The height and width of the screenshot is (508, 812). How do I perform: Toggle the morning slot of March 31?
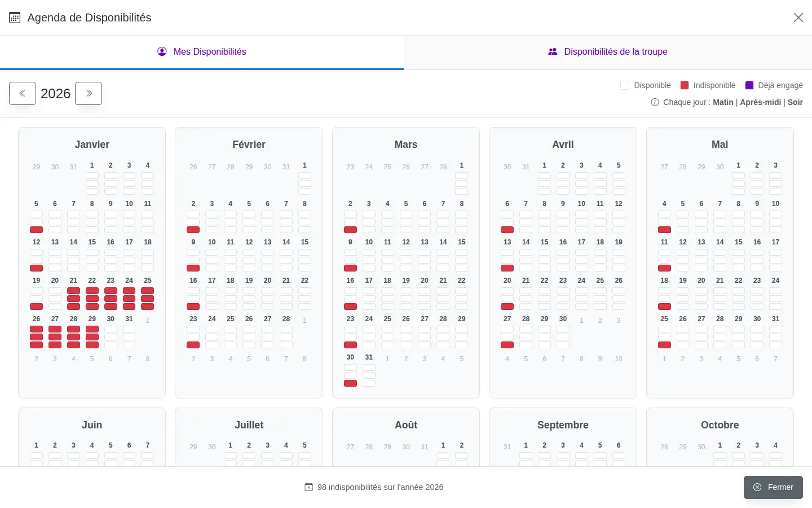(369, 367)
